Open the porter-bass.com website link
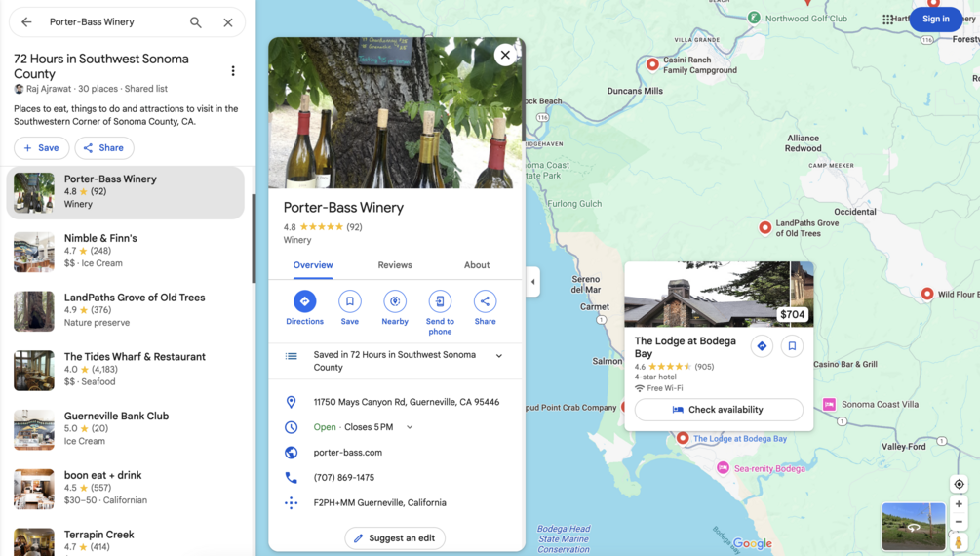980x556 pixels. (347, 453)
